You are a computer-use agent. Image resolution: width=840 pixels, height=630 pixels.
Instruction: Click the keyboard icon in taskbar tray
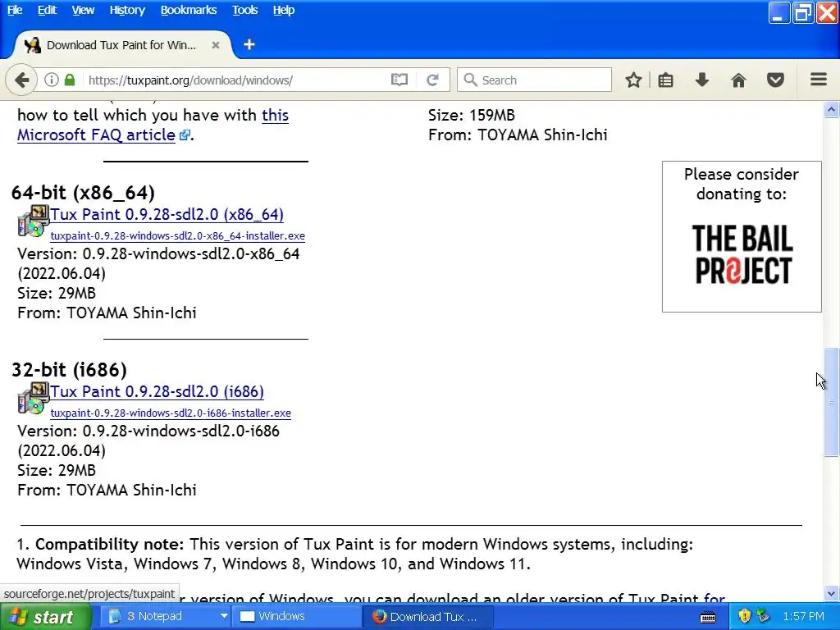[x=708, y=617]
